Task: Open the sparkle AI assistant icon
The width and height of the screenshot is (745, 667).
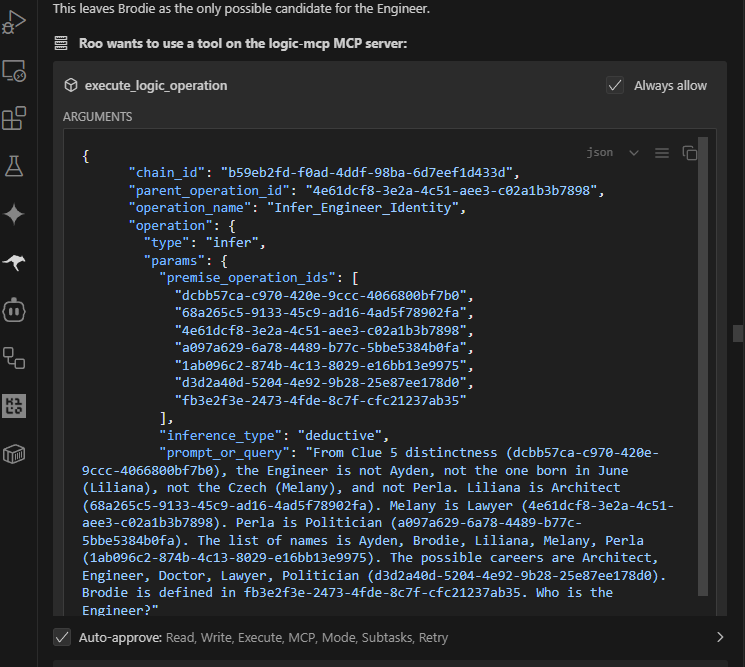Action: [x=14, y=214]
